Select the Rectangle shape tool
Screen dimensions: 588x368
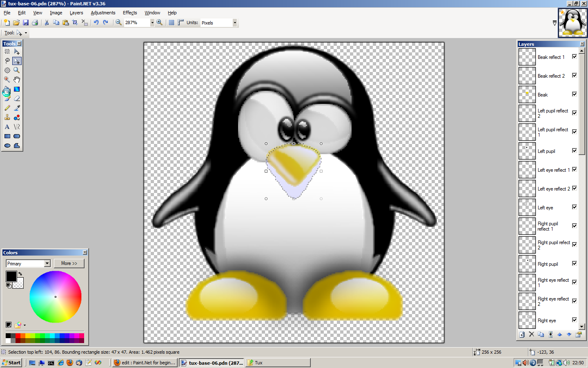click(7, 136)
